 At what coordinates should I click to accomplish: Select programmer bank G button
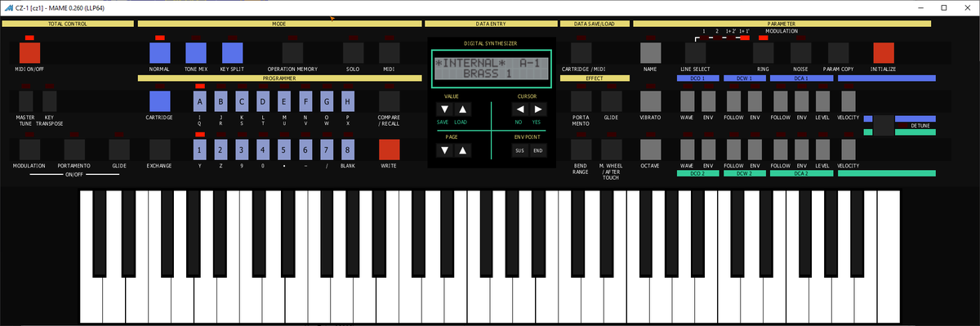(x=327, y=101)
